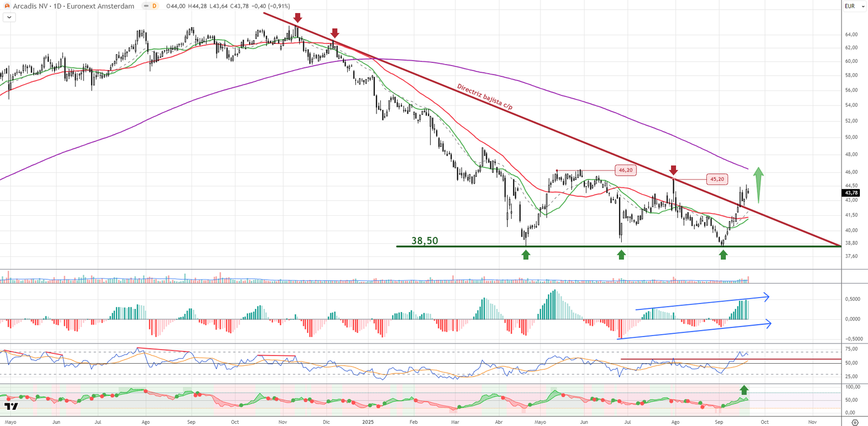Select upper blue arrow on histogram panel
The width and height of the screenshot is (868, 426).
pyautogui.click(x=703, y=304)
